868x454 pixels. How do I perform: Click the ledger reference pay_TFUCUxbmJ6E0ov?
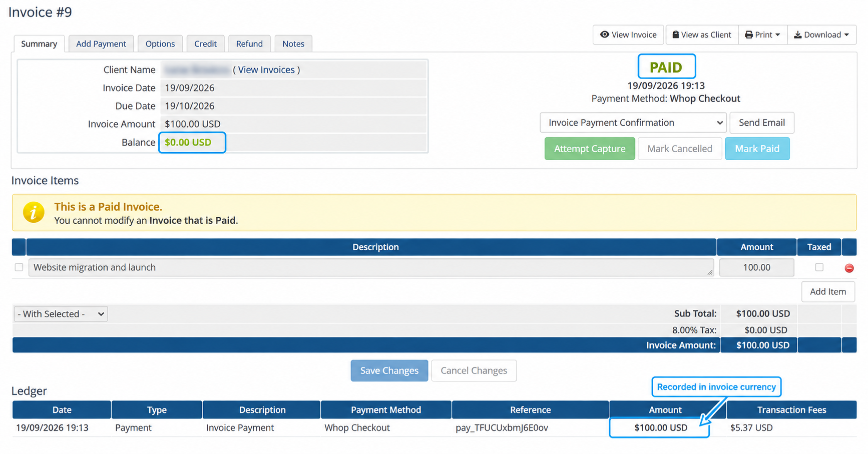coord(502,427)
